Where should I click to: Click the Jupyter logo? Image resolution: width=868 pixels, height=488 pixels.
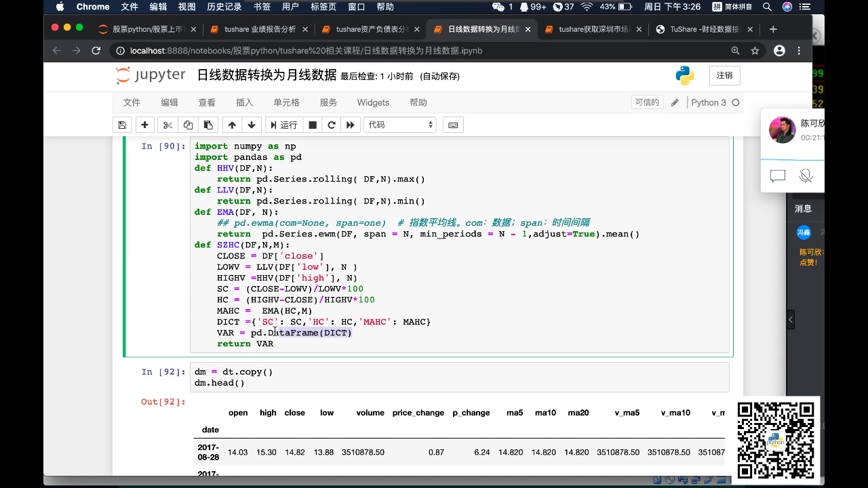150,75
